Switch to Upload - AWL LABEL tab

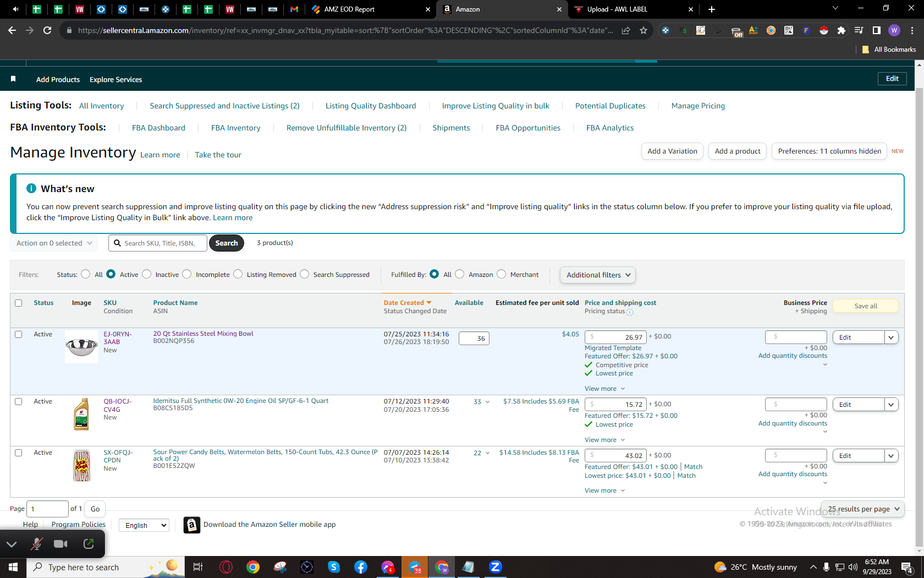(632, 9)
